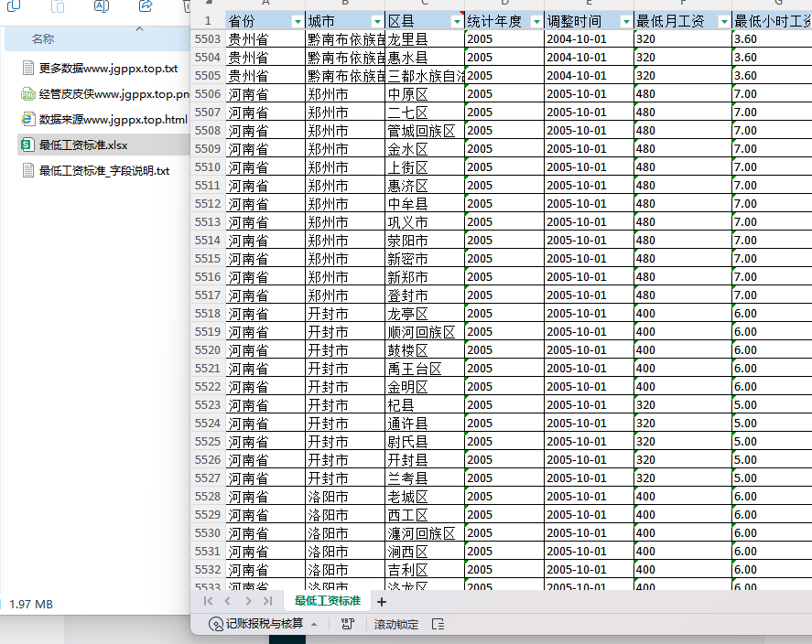Go to the last sheet with navigation arrow
The image size is (812, 644).
click(267, 601)
